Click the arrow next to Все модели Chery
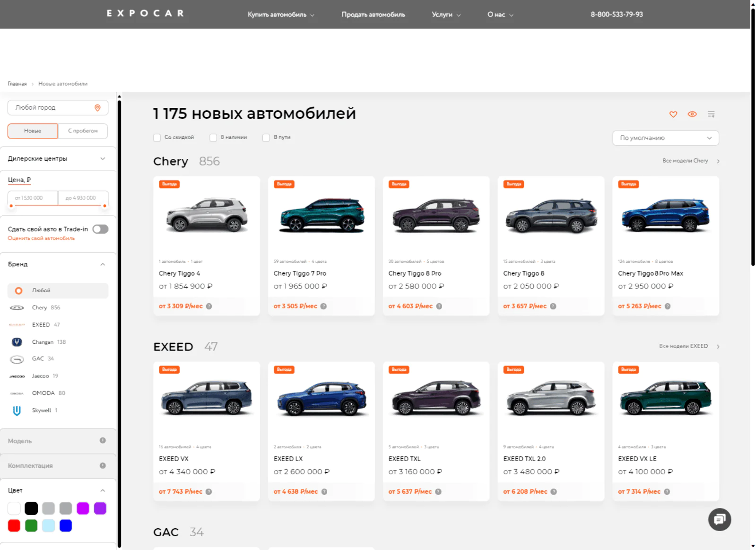The height and width of the screenshot is (550, 756). coord(718,161)
